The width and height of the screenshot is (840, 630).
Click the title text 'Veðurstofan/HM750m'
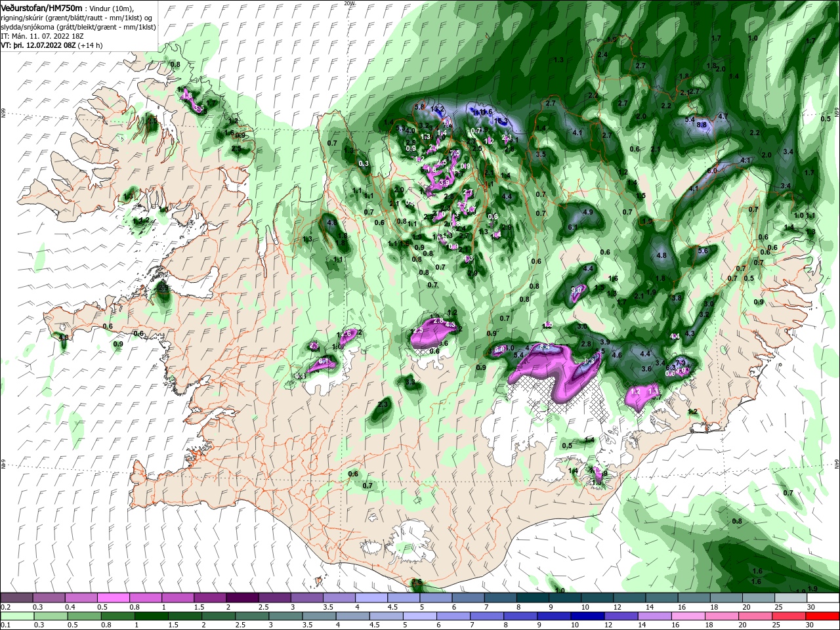click(42, 7)
